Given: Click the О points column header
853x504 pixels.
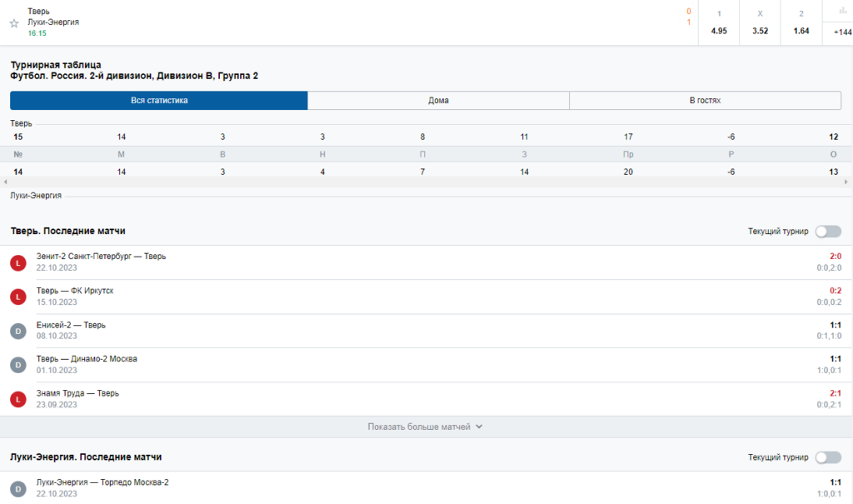Looking at the screenshot, I should pyautogui.click(x=833, y=155).
